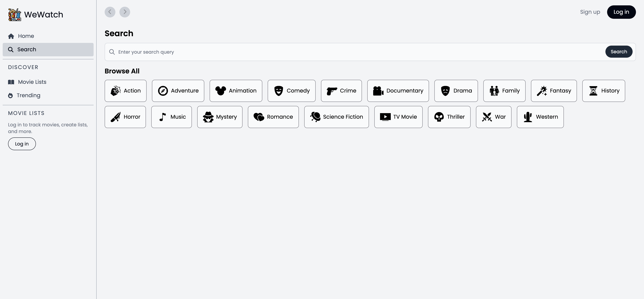
Task: Click the back navigation arrow
Action: (x=110, y=12)
